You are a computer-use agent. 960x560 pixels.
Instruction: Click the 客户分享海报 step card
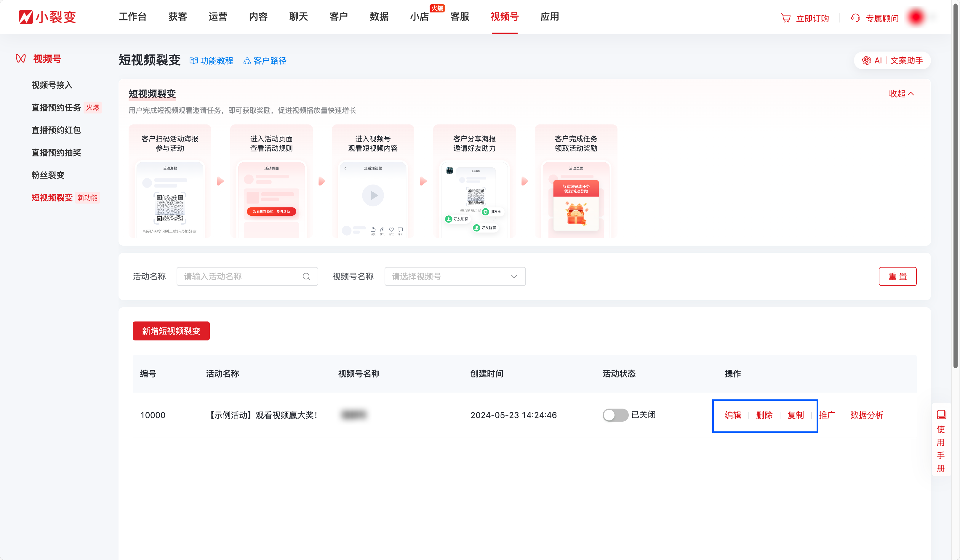(474, 181)
